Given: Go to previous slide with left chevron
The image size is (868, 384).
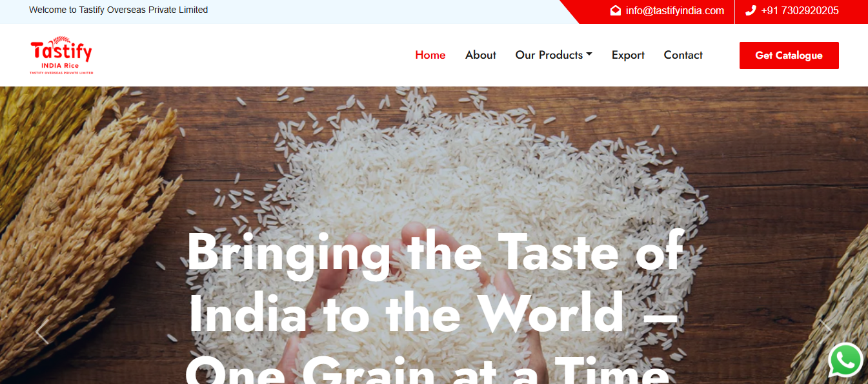Looking at the screenshot, I should pos(42,332).
